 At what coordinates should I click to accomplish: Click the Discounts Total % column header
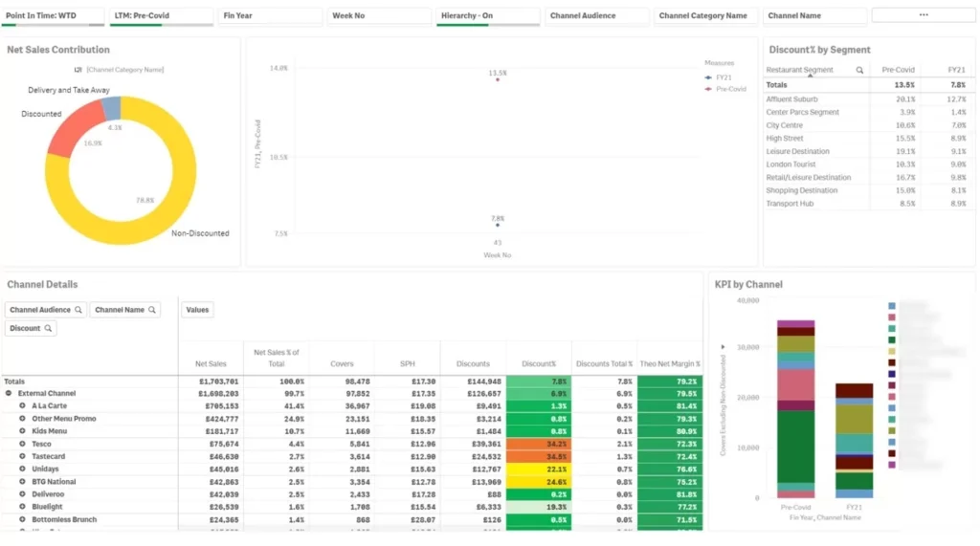(605, 363)
